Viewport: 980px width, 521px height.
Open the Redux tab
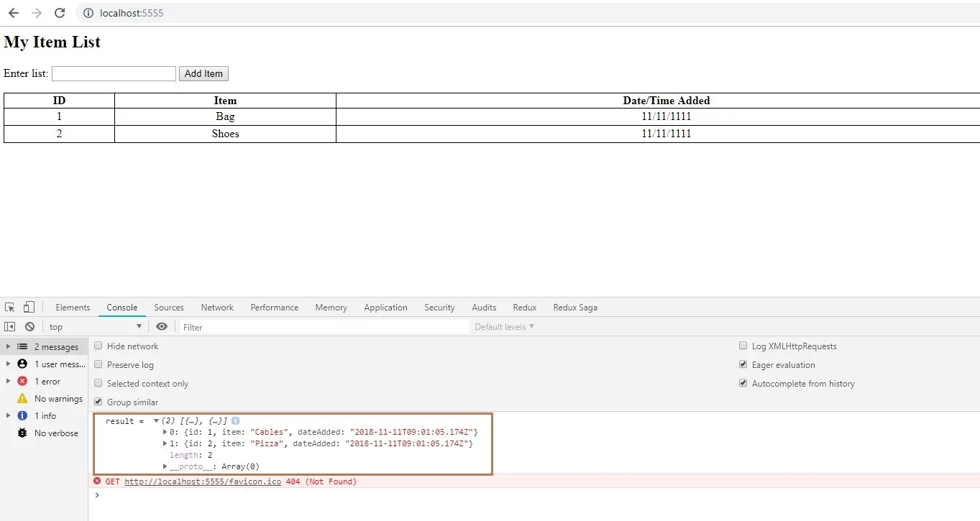point(525,307)
